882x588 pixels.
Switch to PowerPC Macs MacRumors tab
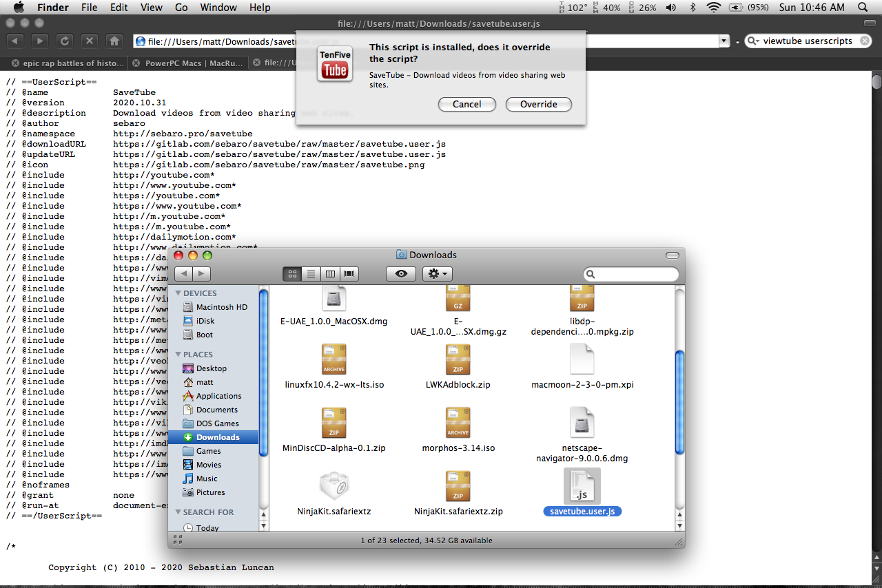click(x=192, y=63)
